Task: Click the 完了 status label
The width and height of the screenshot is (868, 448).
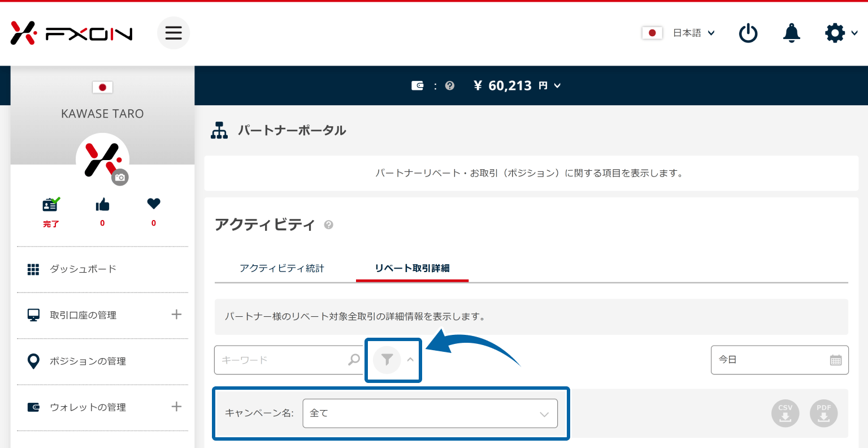Action: 51,224
